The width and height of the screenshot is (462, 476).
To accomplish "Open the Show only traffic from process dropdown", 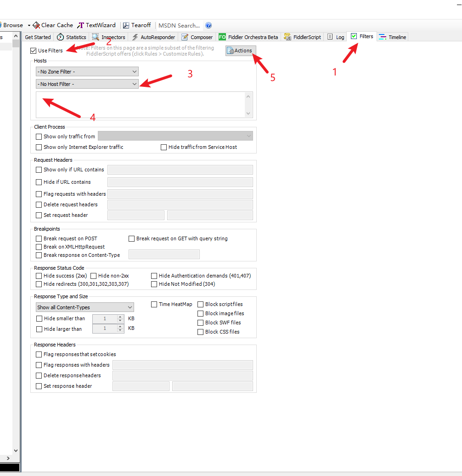I will point(175,136).
